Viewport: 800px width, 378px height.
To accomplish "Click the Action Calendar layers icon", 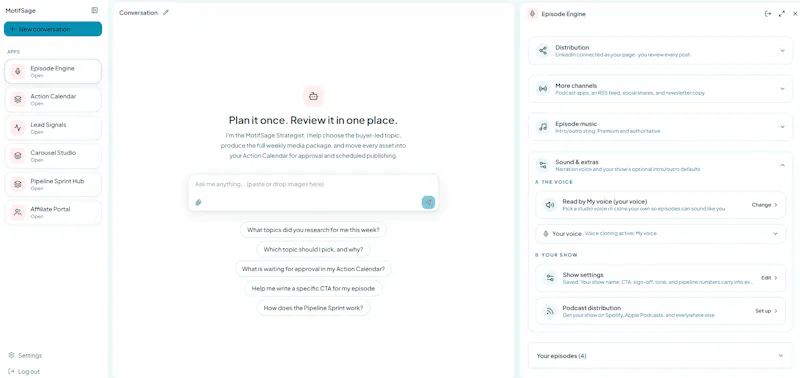I will click(18, 99).
